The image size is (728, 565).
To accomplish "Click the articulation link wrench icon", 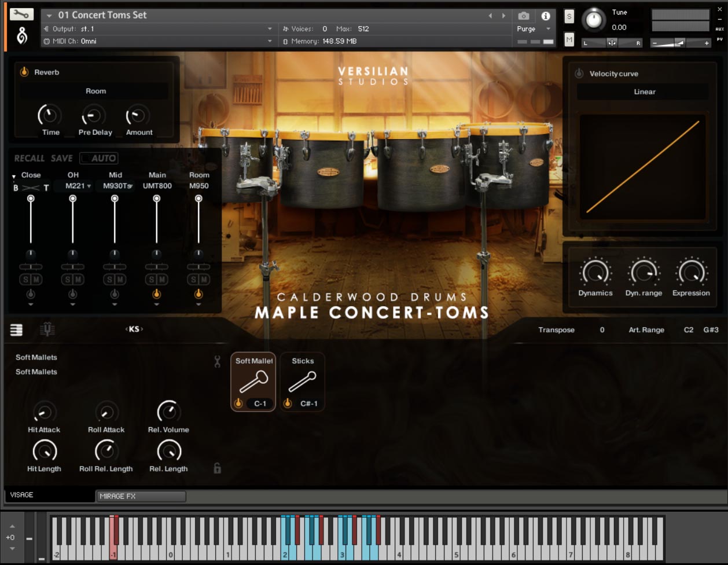I will coord(218,362).
